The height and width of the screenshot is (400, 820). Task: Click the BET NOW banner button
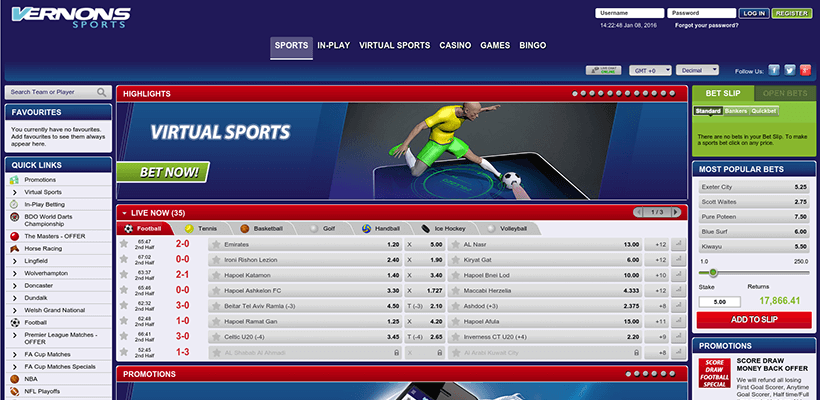click(163, 172)
